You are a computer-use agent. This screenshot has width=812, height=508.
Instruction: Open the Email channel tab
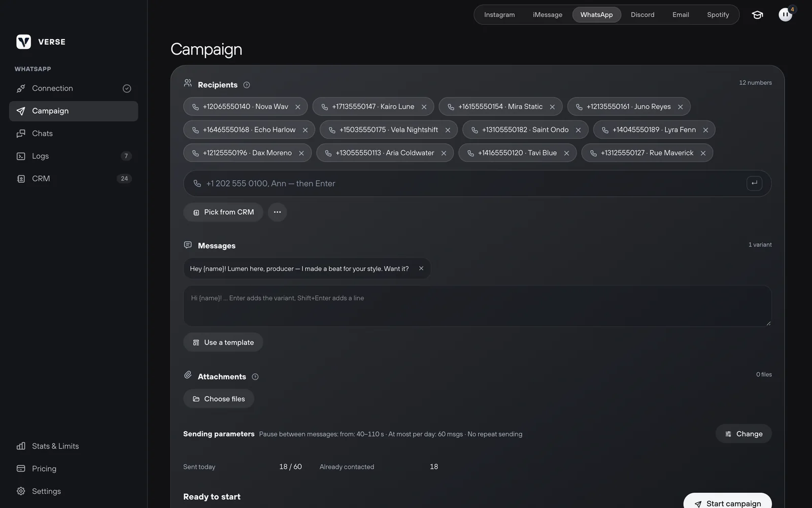(681, 15)
